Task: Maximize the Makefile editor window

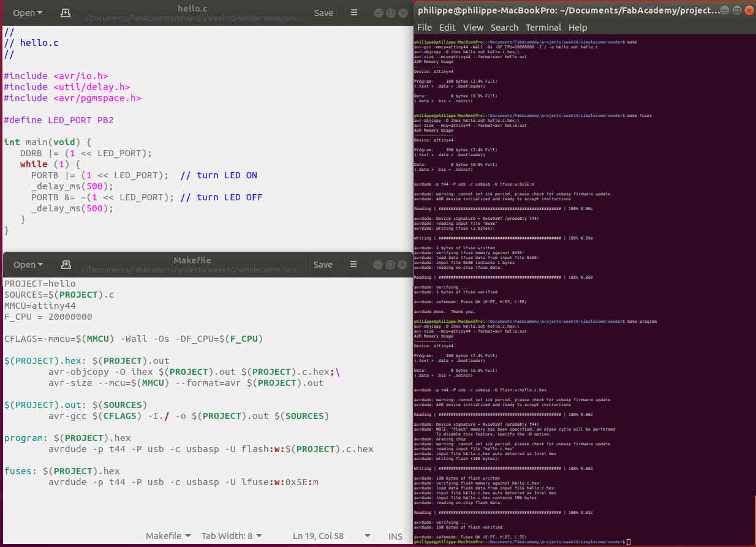Action: tap(390, 265)
